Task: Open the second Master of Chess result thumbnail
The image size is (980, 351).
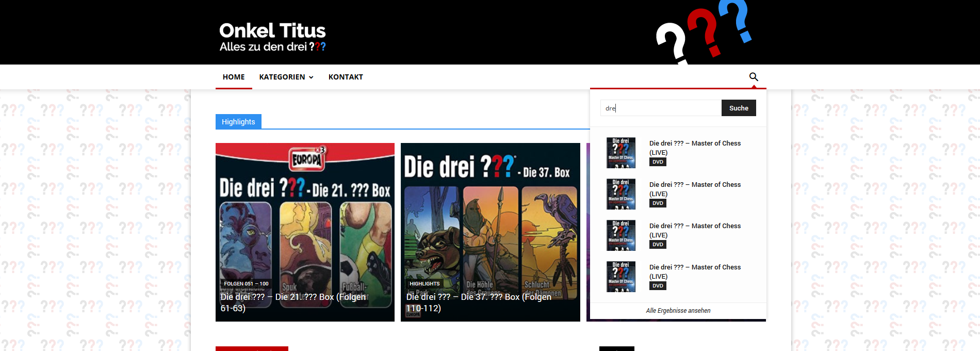Action: pyautogui.click(x=621, y=194)
